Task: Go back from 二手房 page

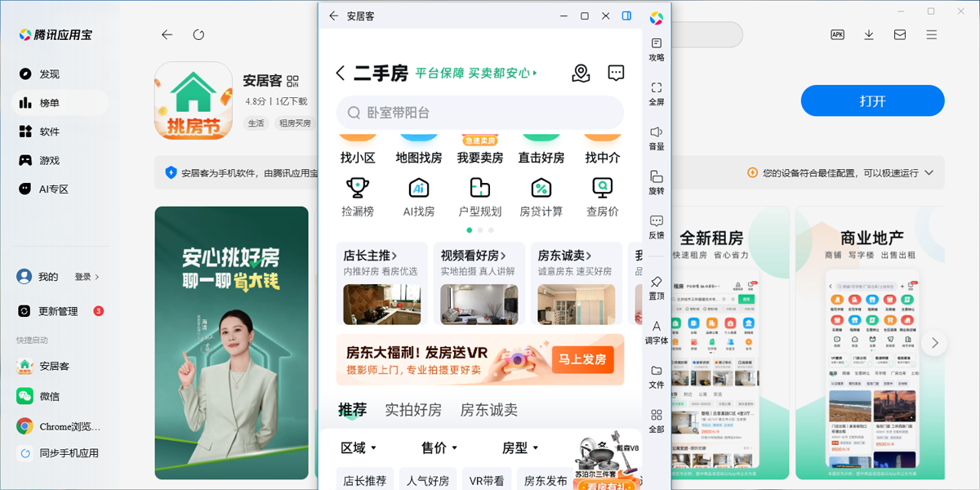Action: click(x=341, y=73)
